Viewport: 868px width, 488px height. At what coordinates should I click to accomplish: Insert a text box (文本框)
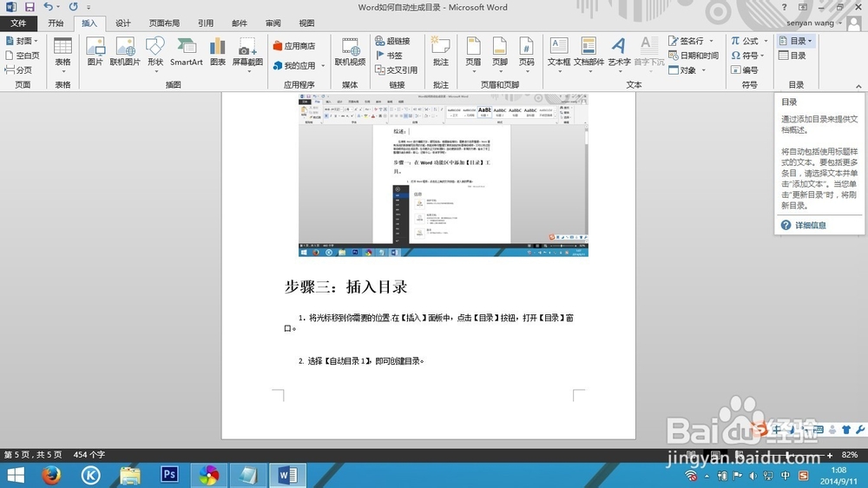tap(558, 56)
